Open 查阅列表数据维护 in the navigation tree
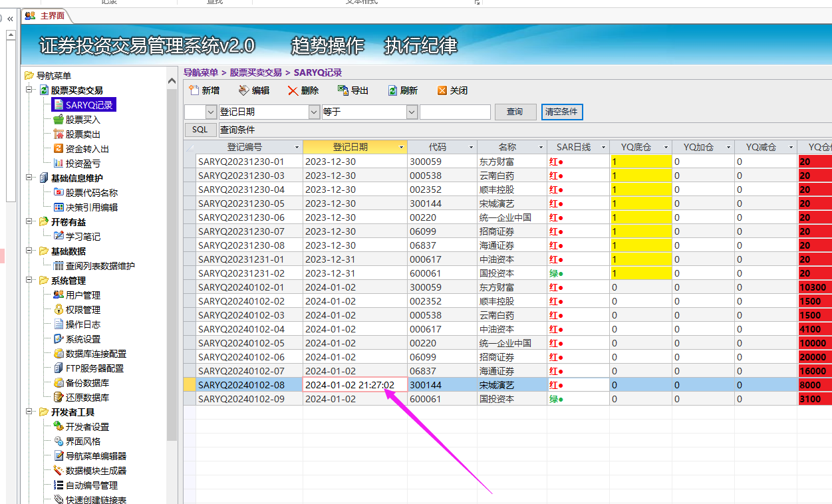This screenshot has width=832, height=504. click(x=100, y=266)
